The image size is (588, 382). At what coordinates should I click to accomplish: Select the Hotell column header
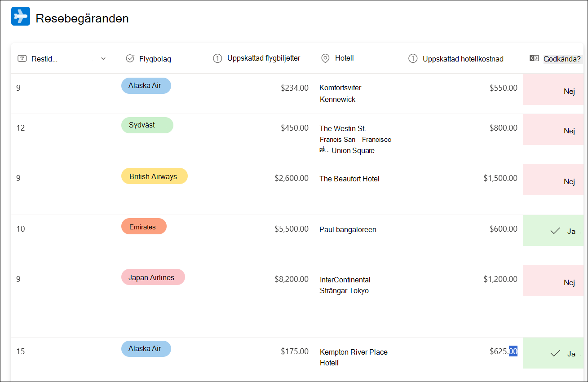(345, 58)
